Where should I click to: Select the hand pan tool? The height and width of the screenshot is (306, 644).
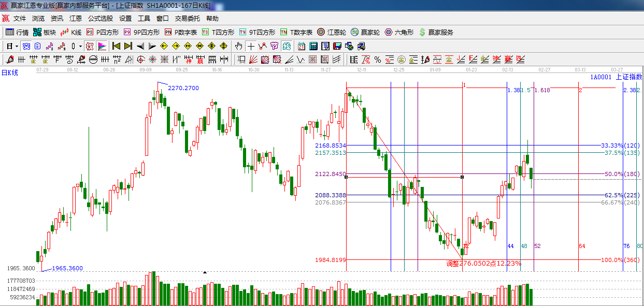click(239, 46)
